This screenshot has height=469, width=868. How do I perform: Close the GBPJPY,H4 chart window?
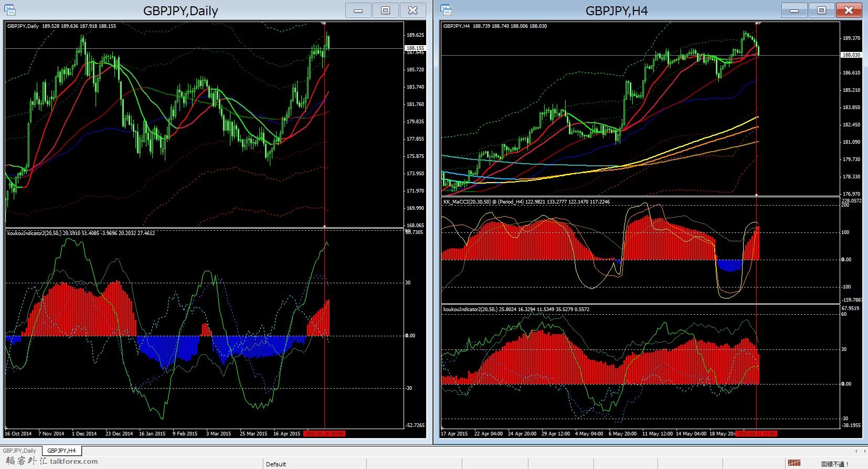coord(849,10)
